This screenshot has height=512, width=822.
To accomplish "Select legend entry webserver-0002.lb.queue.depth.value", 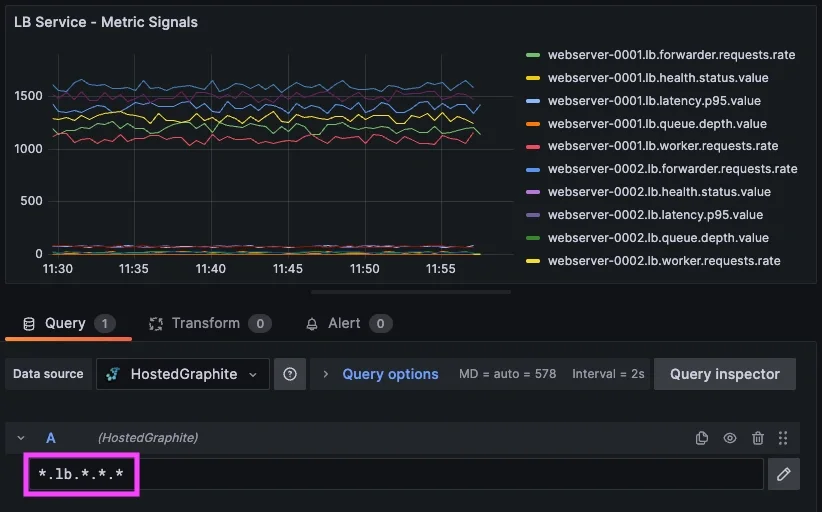I will tap(658, 238).
